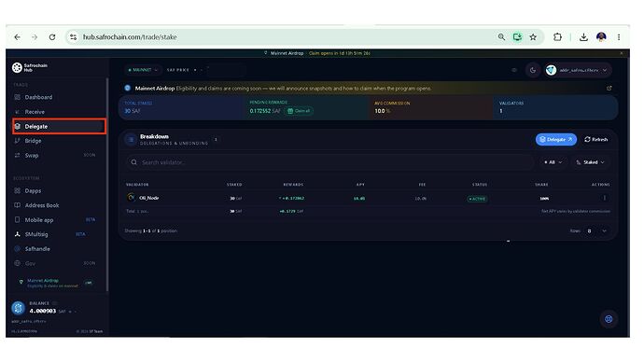
Task: Open Gov in the sidebar
Action: [30, 263]
